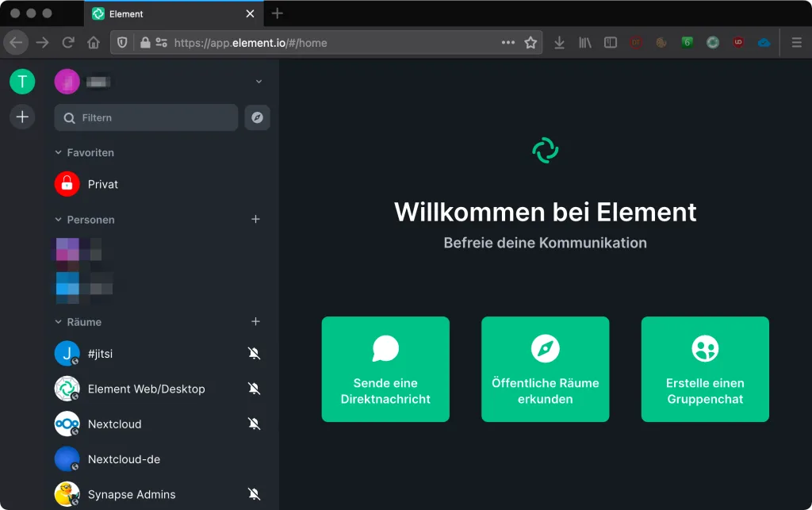812x510 pixels.
Task: Start a new chat with Personen plus
Action: coord(255,220)
